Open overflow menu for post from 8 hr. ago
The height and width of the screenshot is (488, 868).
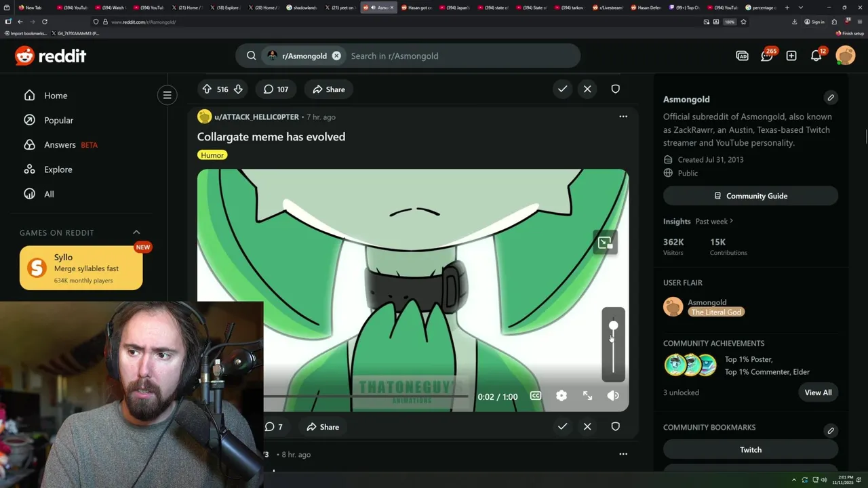[623, 454]
